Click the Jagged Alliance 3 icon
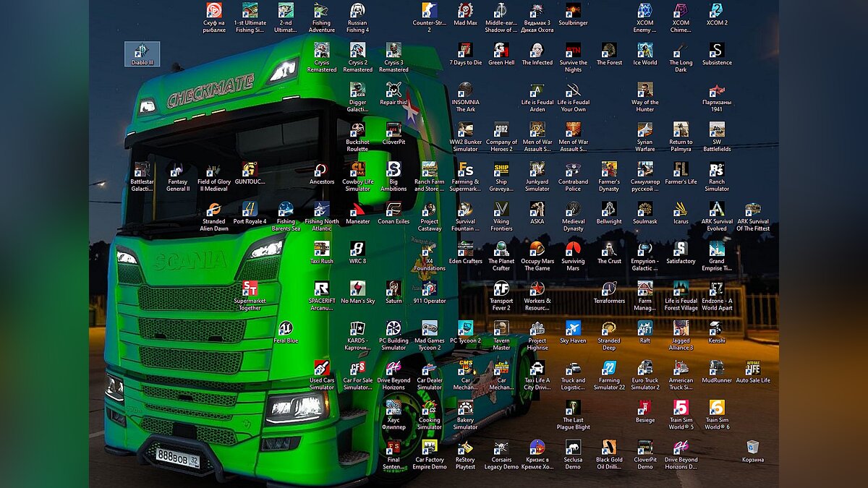This screenshot has width=868, height=488. click(681, 336)
